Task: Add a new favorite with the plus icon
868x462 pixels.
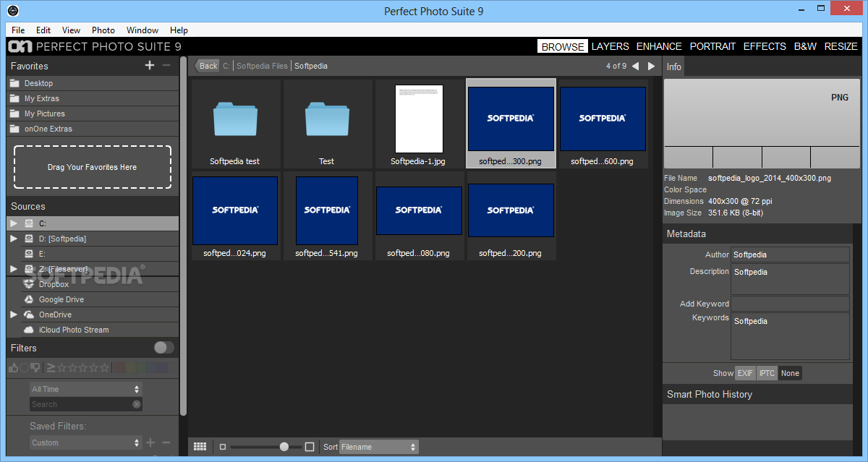Action: coord(150,65)
